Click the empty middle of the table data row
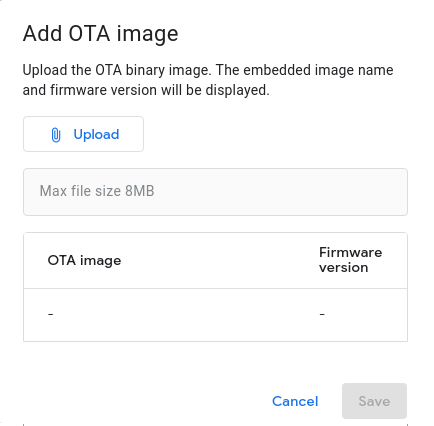Image resolution: width=434 pixels, height=426 pixels. point(187,315)
